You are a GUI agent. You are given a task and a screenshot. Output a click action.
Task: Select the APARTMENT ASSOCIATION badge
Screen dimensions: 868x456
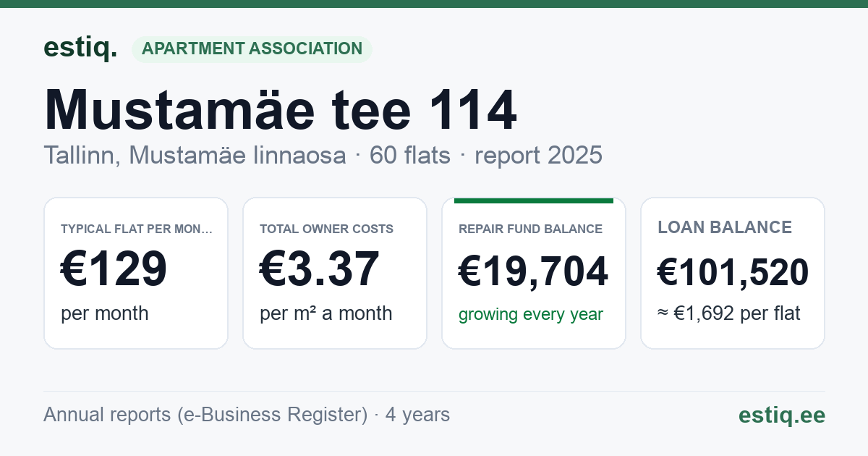[x=252, y=49]
